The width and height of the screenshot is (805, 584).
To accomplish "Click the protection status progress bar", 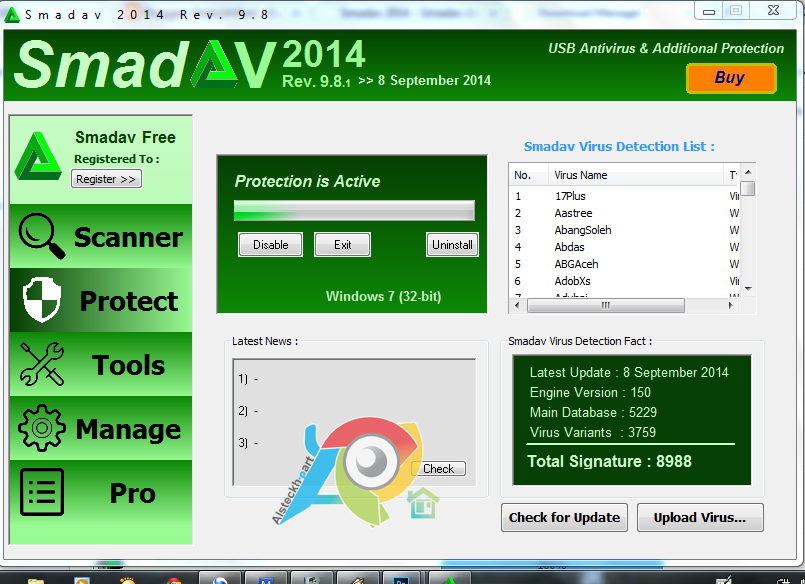I will (354, 210).
